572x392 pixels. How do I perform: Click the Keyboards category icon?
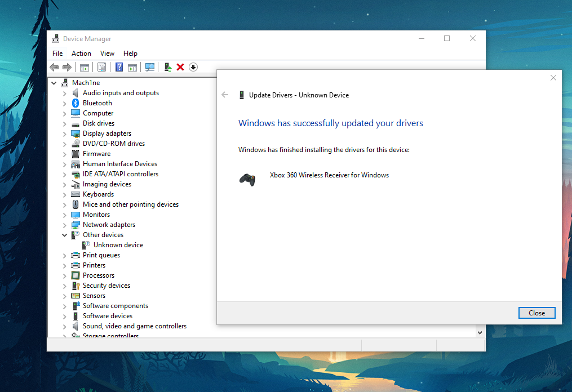(76, 194)
